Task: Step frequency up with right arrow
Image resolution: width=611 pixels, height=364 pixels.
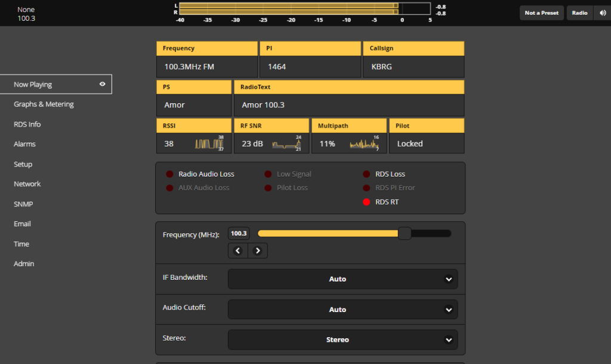Action: pyautogui.click(x=258, y=251)
